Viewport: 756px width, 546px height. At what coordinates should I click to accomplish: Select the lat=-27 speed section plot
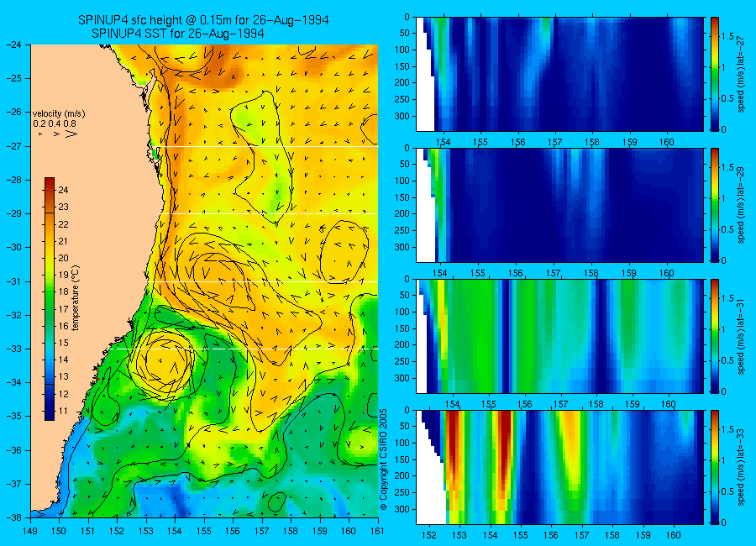pos(559,74)
